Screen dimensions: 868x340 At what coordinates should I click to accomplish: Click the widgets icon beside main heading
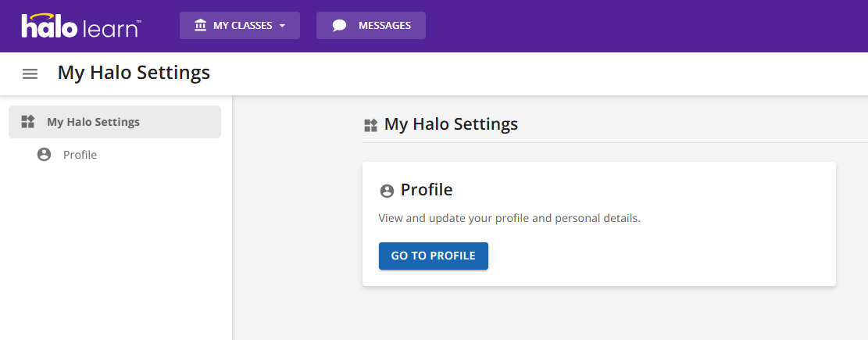click(x=370, y=125)
